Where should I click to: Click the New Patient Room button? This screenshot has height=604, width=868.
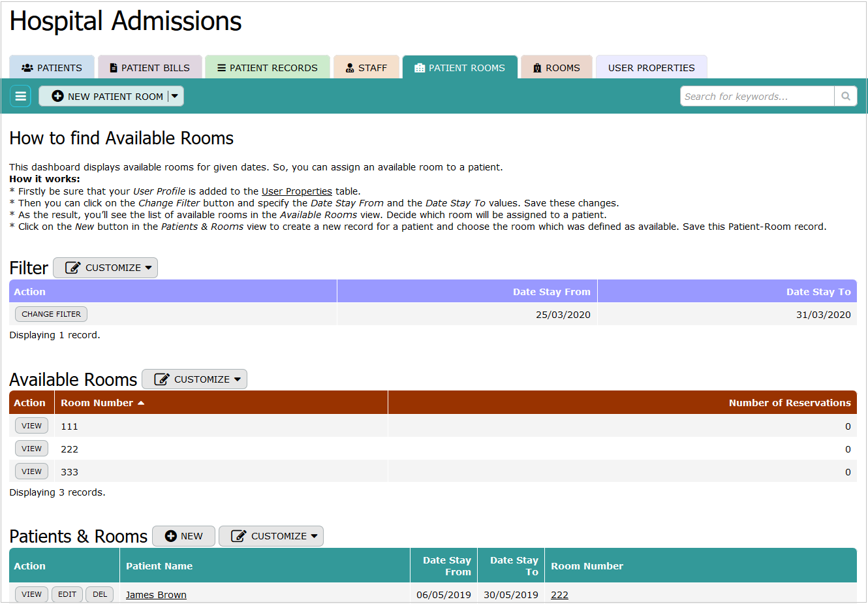pos(107,96)
